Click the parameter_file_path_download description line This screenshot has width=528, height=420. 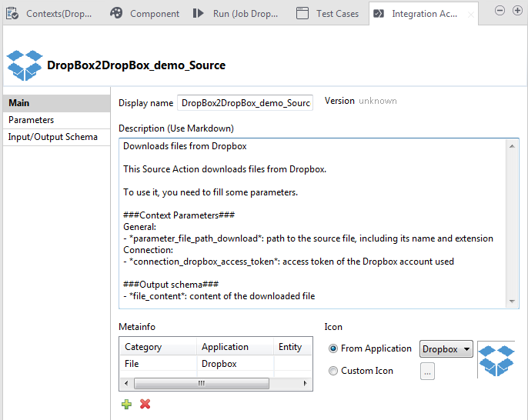click(308, 238)
